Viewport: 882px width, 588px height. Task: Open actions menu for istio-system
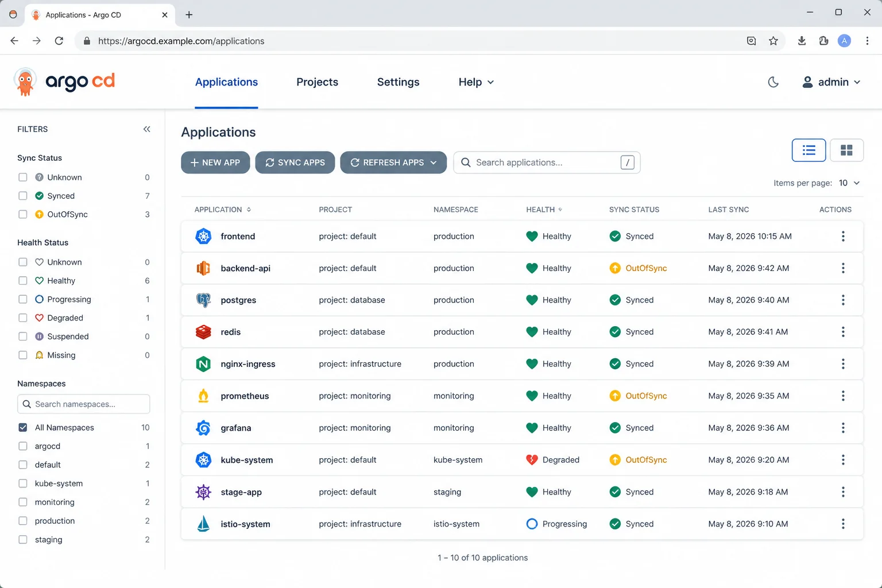coord(843,524)
